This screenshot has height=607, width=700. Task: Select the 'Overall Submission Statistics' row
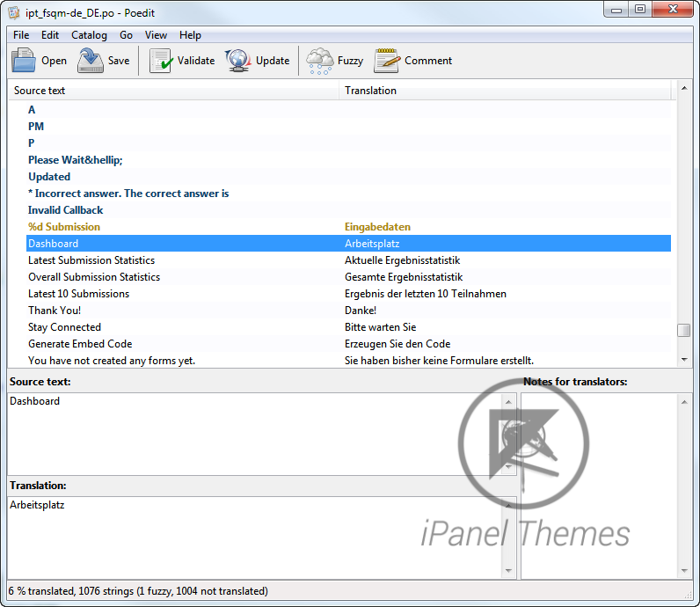tap(348, 277)
